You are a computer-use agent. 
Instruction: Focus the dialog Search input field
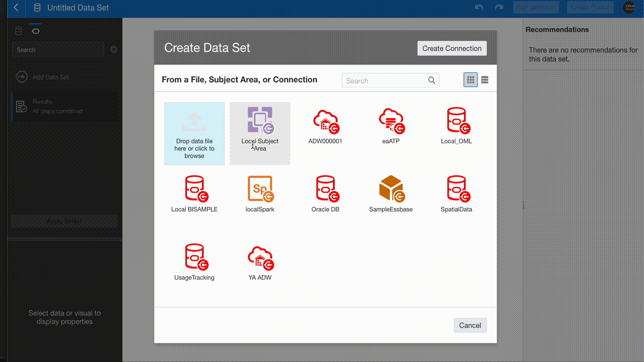[x=390, y=80]
